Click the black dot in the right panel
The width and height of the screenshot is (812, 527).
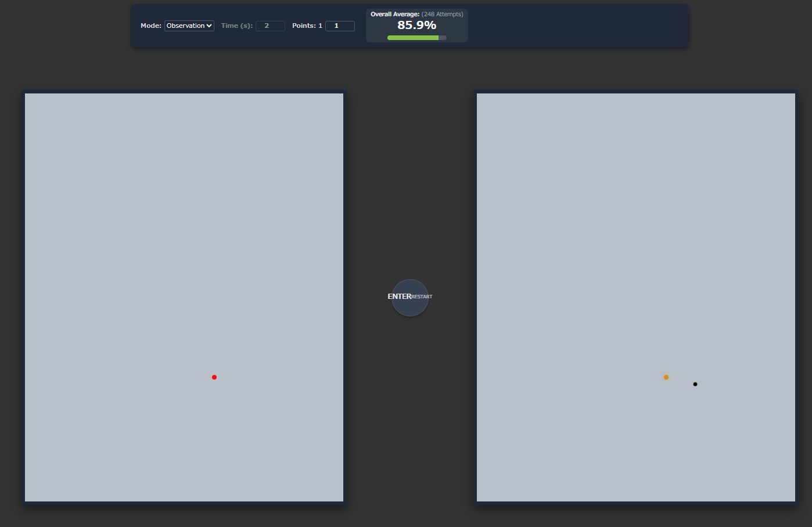[695, 384]
